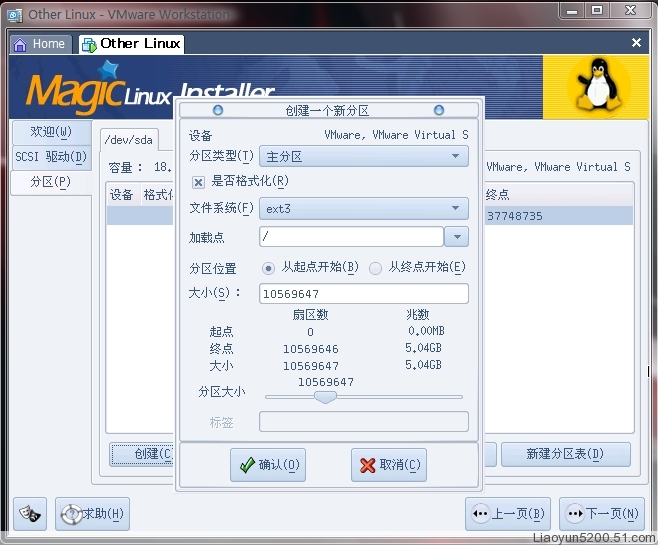Viewport: 658px width, 545px height.
Task: Open the 分区(P) sidebar step
Action: pos(52,183)
